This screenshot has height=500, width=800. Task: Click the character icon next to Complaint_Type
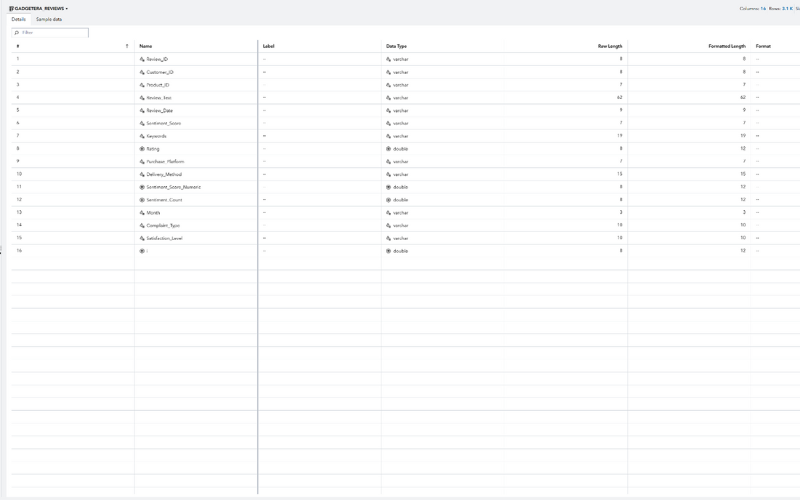pos(142,225)
